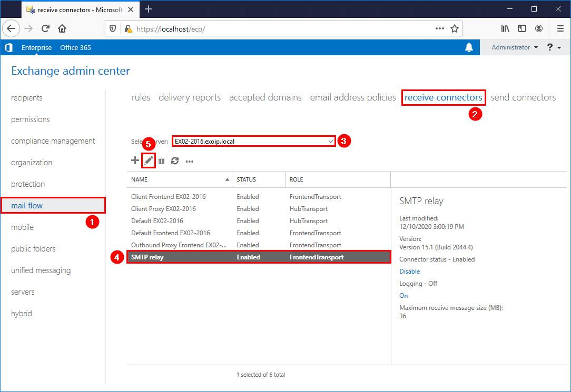The height and width of the screenshot is (392, 571).
Task: Click the tracking protection shield icon
Action: [113, 29]
